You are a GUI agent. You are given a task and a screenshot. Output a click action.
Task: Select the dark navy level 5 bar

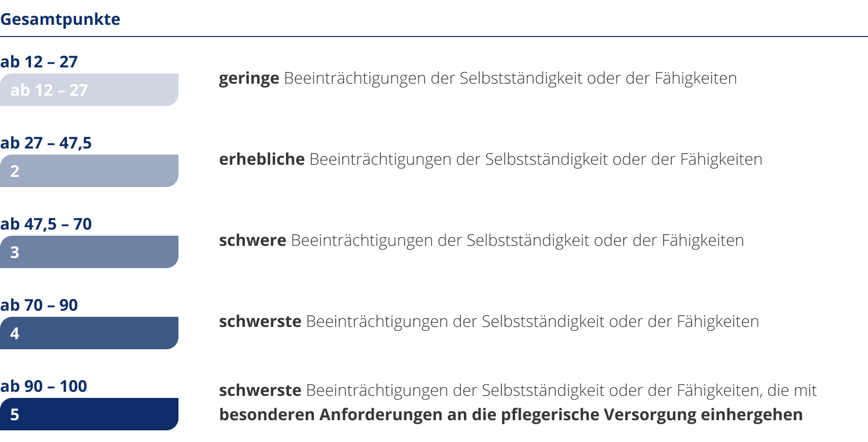coord(89,414)
